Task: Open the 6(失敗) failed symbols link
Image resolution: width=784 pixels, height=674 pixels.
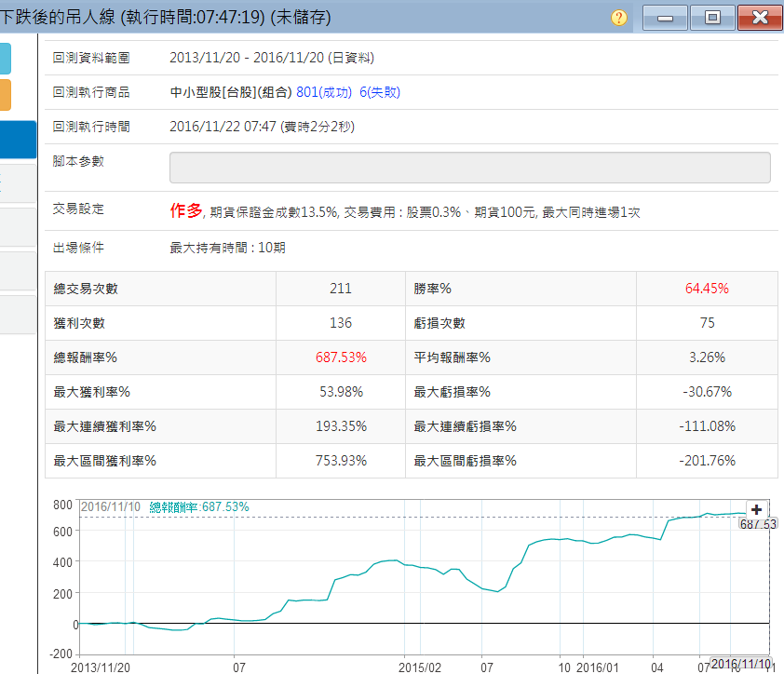Action: (380, 92)
